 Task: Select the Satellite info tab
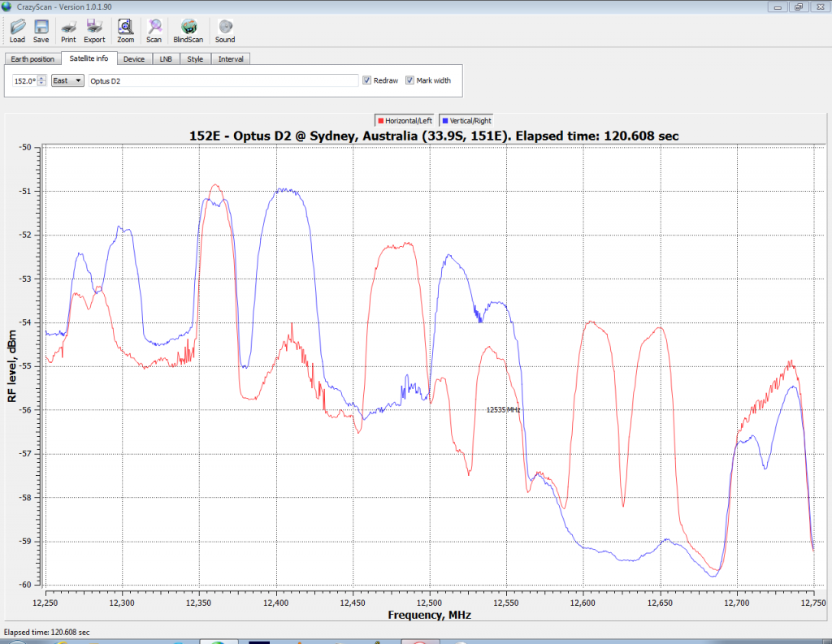(x=89, y=58)
